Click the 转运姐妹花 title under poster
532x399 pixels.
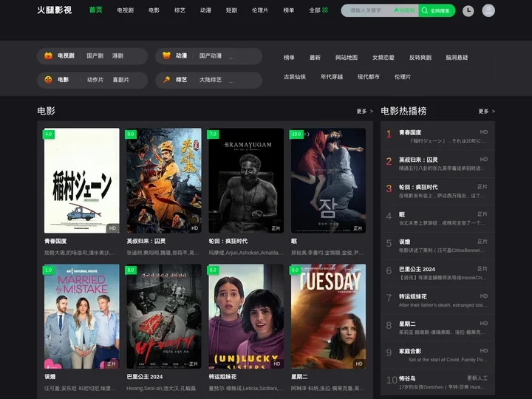pyautogui.click(x=222, y=377)
